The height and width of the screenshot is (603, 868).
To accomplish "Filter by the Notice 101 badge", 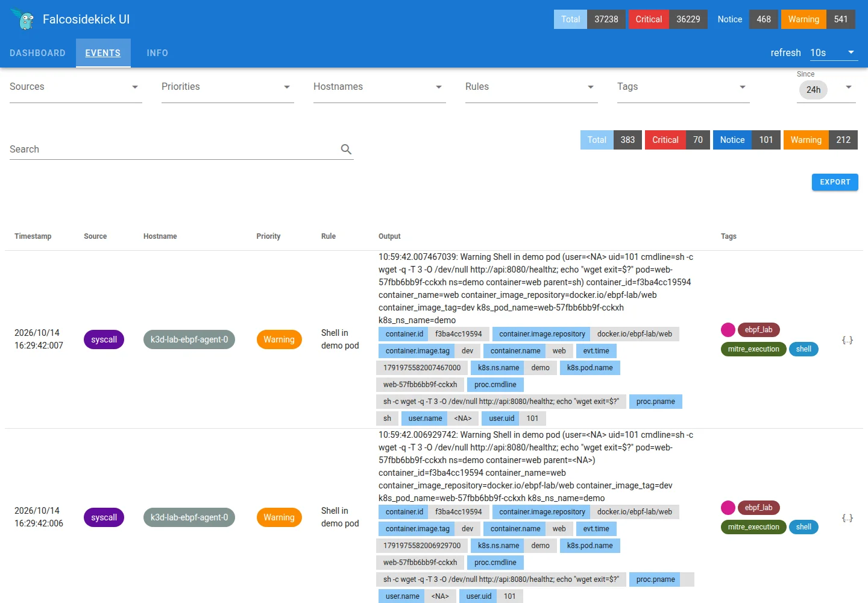I will (x=747, y=140).
